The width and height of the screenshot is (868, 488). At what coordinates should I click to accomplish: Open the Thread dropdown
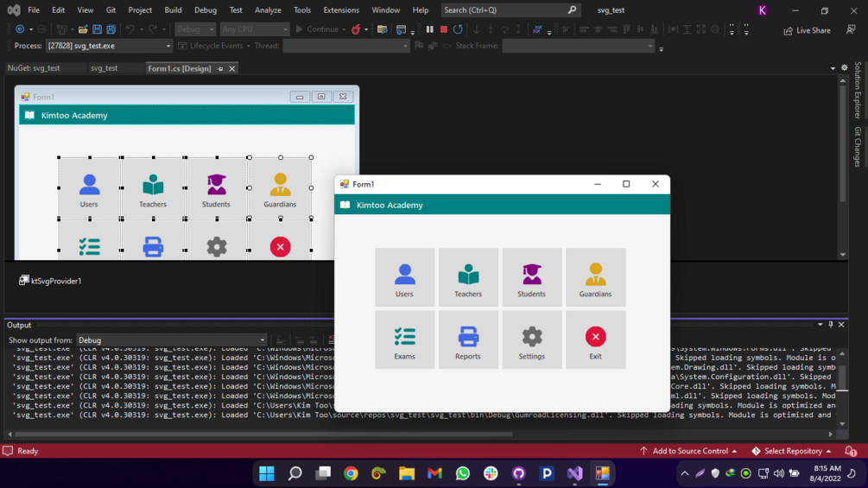coord(346,46)
